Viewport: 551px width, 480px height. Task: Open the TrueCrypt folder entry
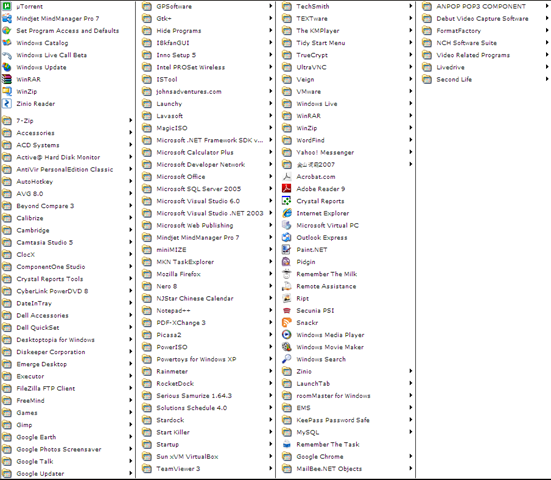(x=348, y=55)
